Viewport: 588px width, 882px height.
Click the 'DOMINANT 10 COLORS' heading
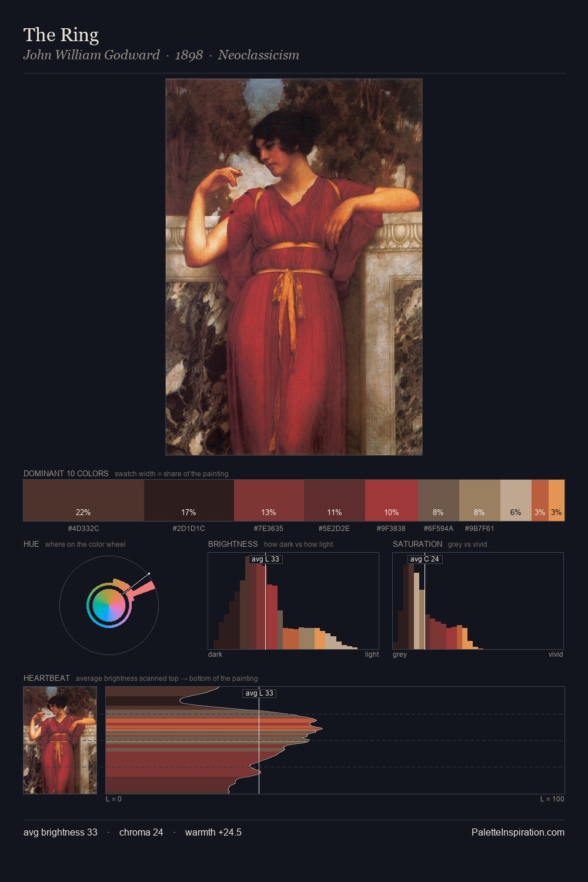tap(66, 473)
